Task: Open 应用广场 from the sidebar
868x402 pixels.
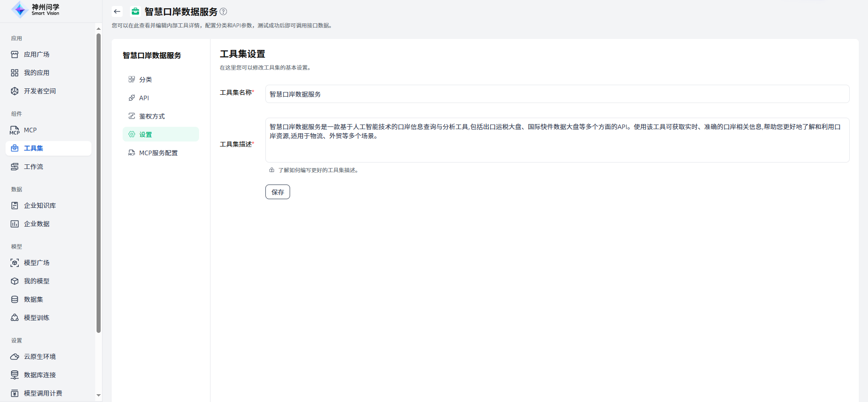Action: [37, 54]
